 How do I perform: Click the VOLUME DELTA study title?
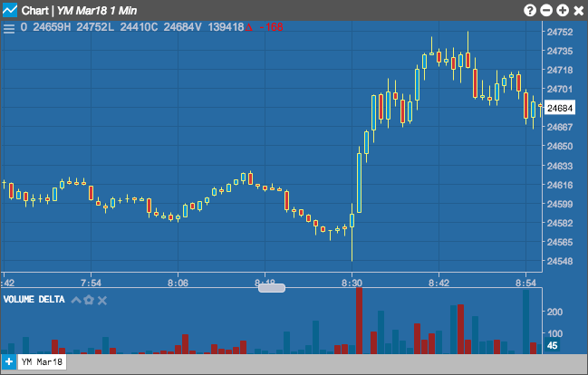tap(34, 299)
